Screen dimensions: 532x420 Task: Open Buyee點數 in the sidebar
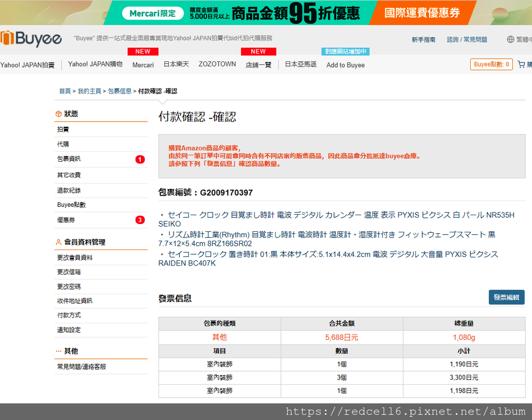click(x=101, y=205)
